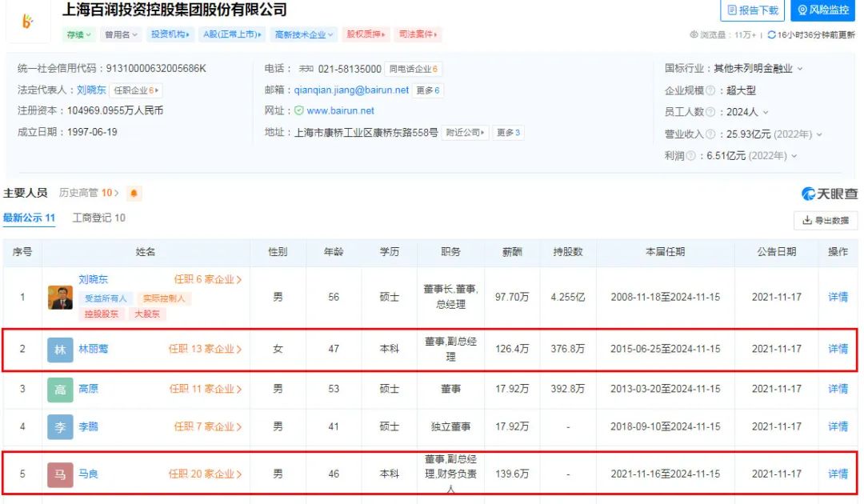This screenshot has width=864, height=504.
Task: Open 历史高管 10 list
Action: pyautogui.click(x=89, y=193)
